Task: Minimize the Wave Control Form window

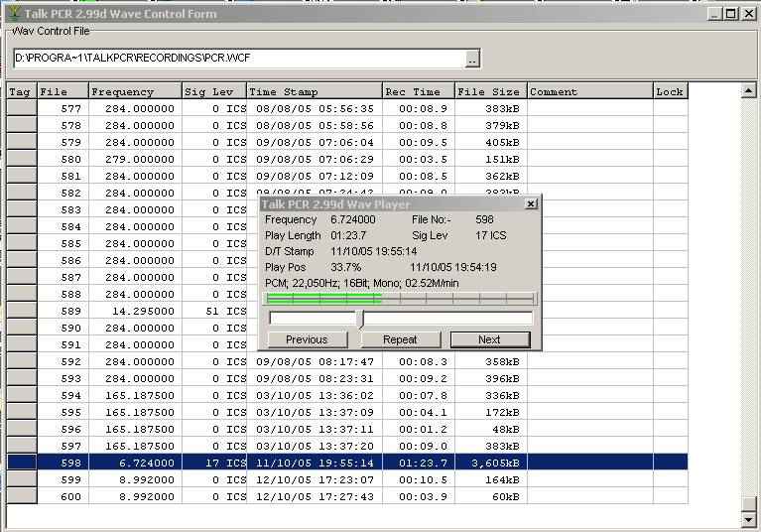Action: pyautogui.click(x=715, y=14)
